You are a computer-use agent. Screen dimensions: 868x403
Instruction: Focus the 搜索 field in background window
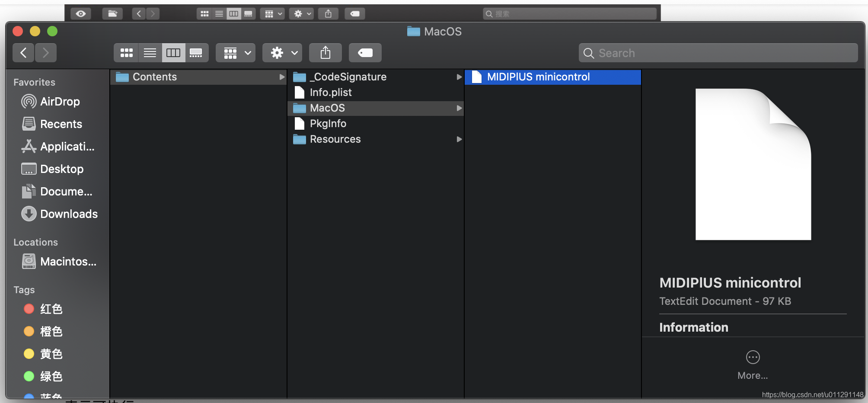[570, 14]
